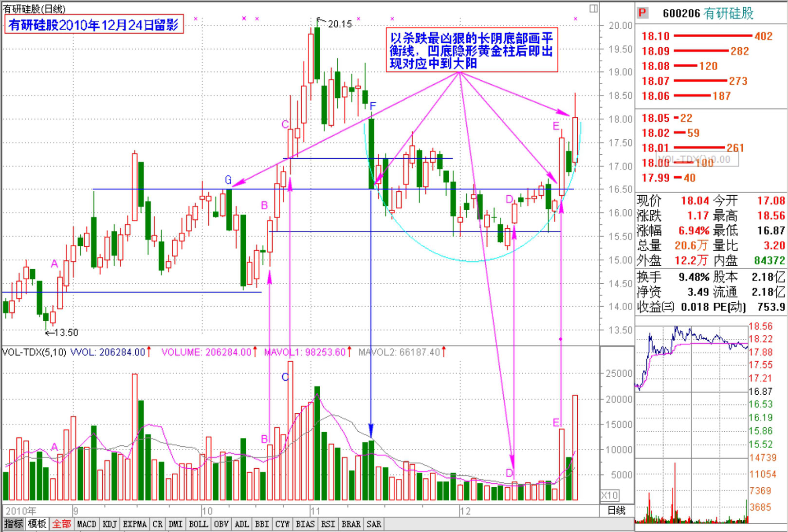This screenshot has height=532, width=788.
Task: Click the MAVOL1: 98253.60 readout
Action: 305,352
